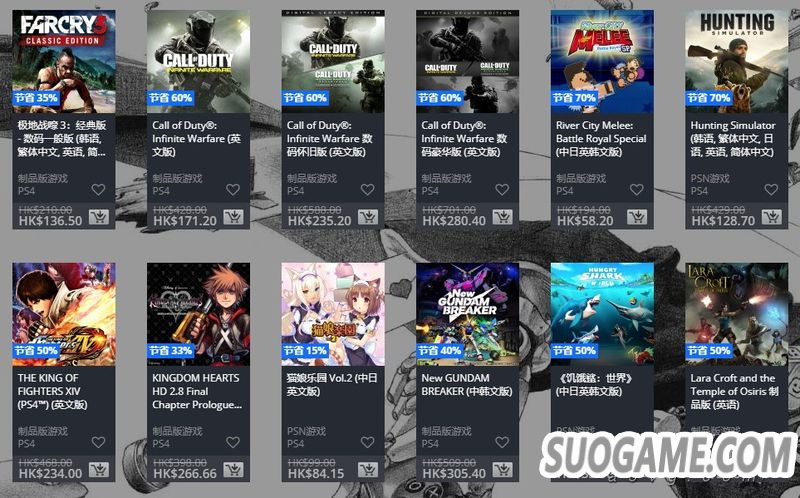This screenshot has height=498, width=800.
Task: Add Kingdom Hearts HD 2.8 to cart
Action: coord(233,470)
